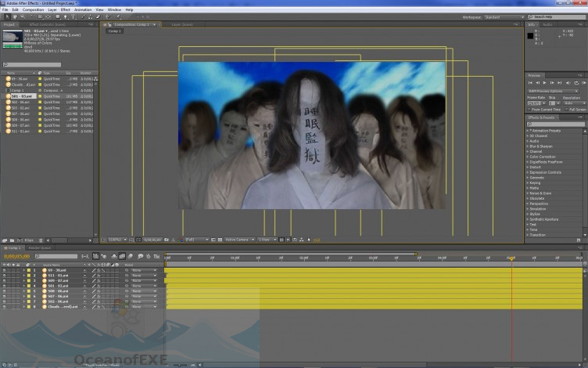Open the Composition menu
The image size is (588, 368).
pyautogui.click(x=33, y=9)
